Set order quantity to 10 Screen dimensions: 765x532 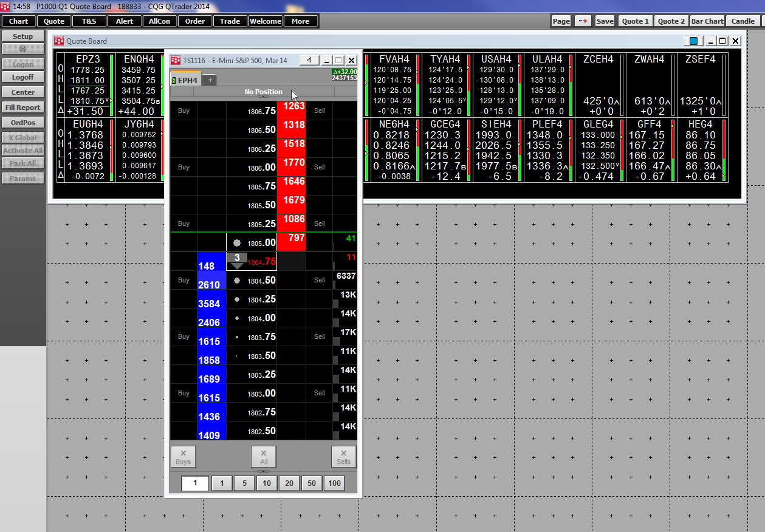point(266,483)
